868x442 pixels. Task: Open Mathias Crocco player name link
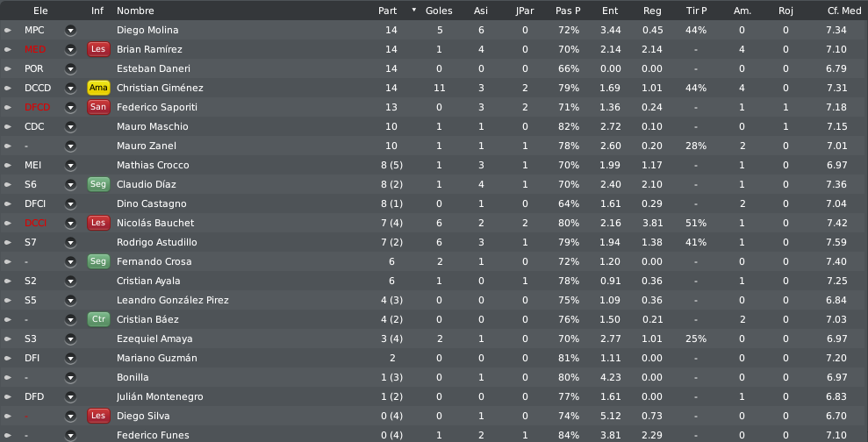click(x=153, y=165)
